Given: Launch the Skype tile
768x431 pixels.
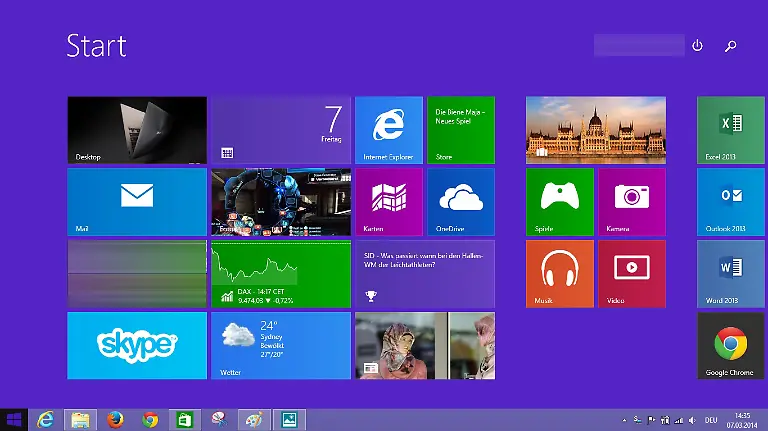Looking at the screenshot, I should [137, 345].
